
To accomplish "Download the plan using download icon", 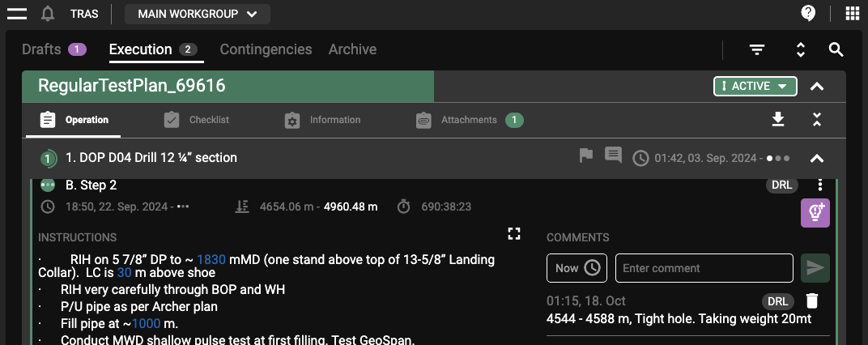I will [x=778, y=120].
